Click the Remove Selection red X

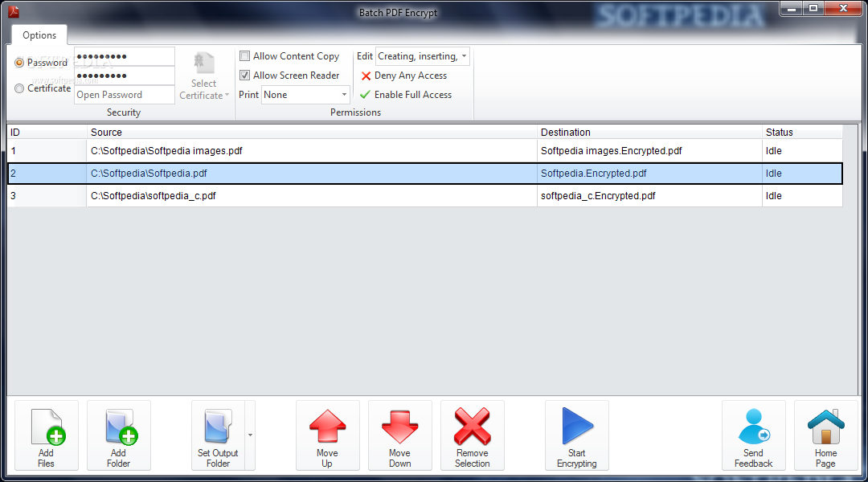click(x=473, y=426)
